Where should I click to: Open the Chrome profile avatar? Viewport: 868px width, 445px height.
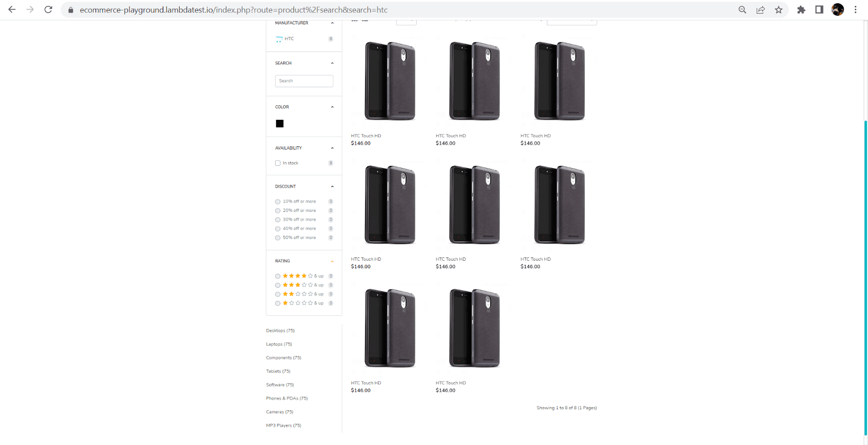pos(838,10)
